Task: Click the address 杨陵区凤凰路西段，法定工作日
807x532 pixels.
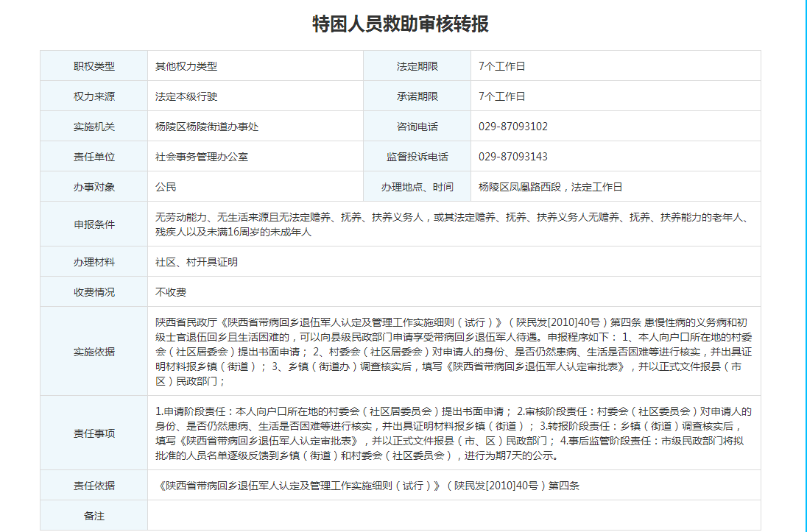Action: point(550,187)
